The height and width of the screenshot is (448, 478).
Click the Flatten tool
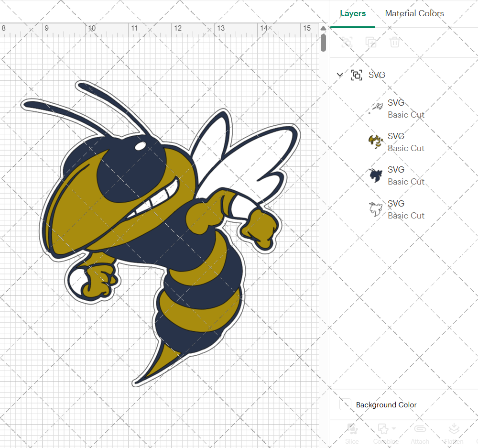pos(454,433)
